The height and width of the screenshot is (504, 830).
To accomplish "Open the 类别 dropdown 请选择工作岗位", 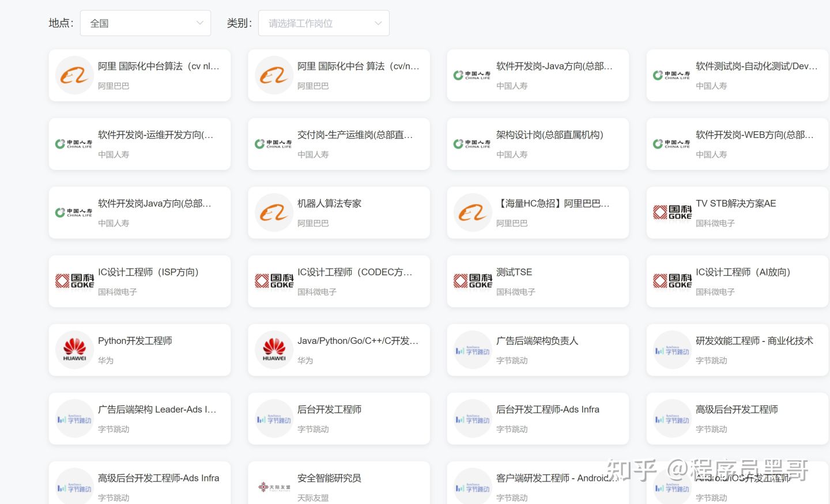I will 324,23.
